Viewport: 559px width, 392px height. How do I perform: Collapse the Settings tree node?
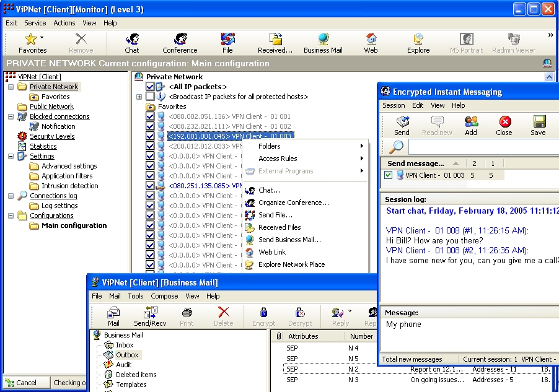pos(11,156)
